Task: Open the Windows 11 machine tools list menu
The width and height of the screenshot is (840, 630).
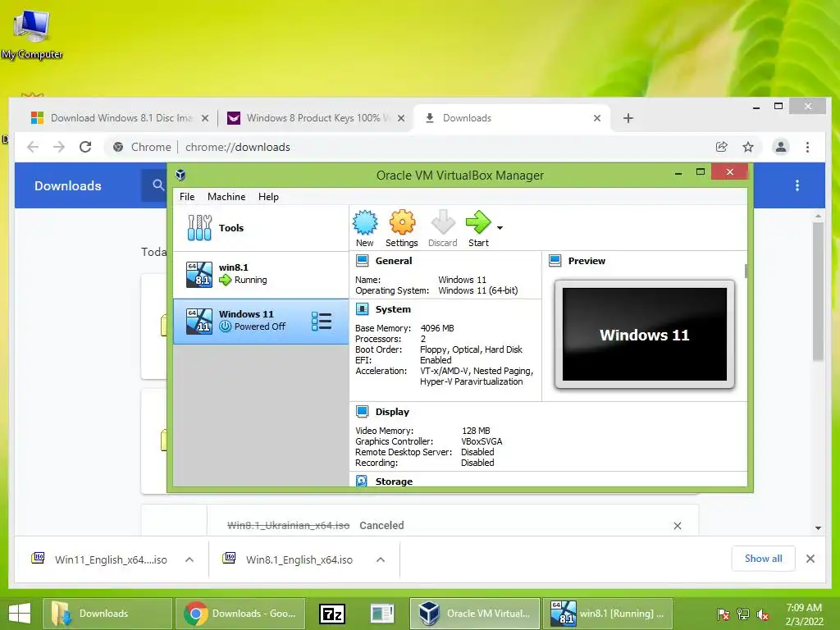Action: 322,322
